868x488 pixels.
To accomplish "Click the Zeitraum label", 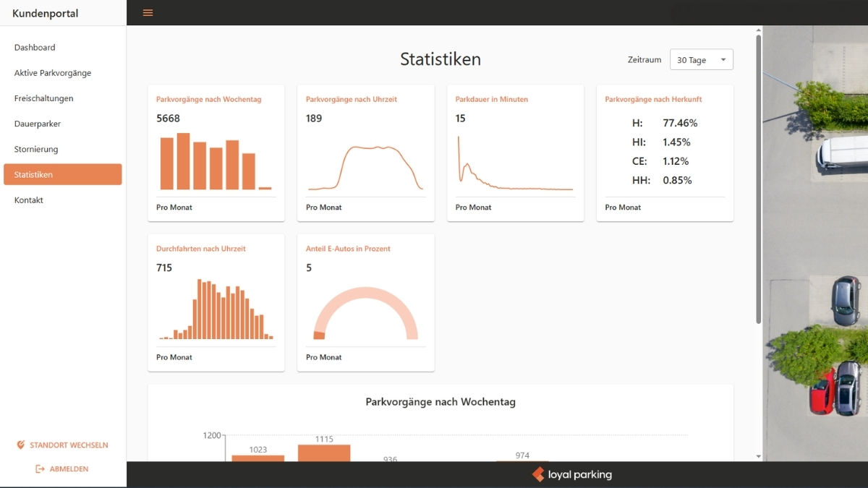I will pos(644,60).
